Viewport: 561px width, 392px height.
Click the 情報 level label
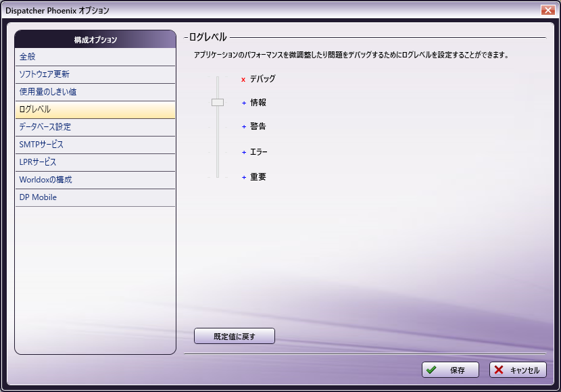[x=258, y=103]
